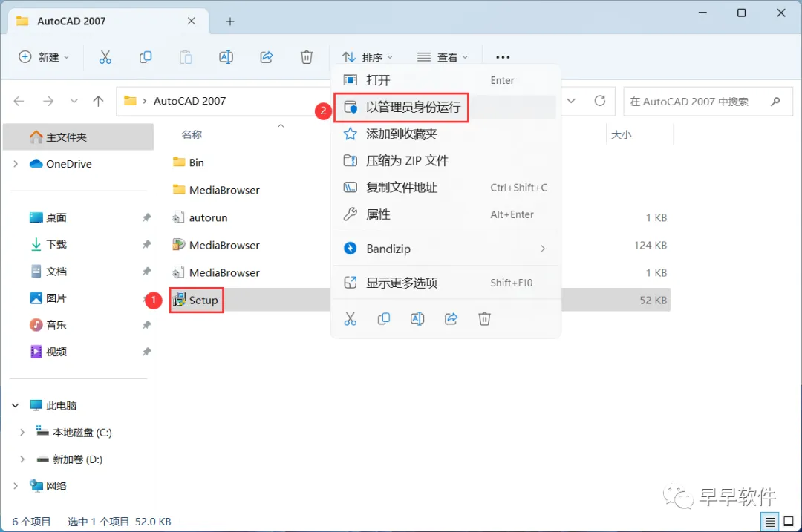Click the search magnifier icon
This screenshot has width=802, height=532.
tap(775, 101)
